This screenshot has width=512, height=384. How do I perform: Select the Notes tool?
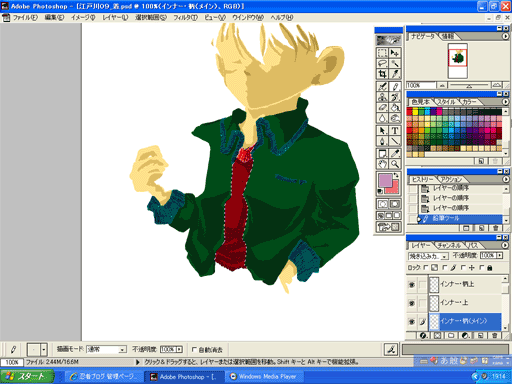(x=382, y=153)
